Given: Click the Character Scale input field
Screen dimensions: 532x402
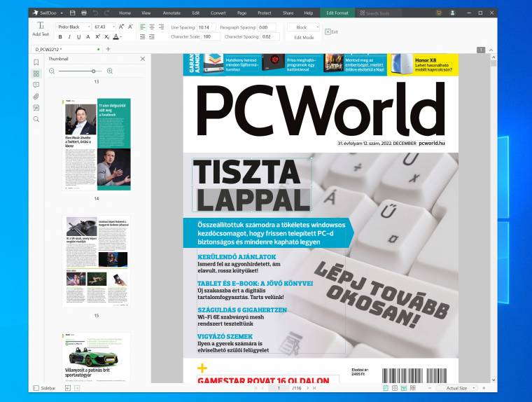Looking at the screenshot, I should [211, 36].
